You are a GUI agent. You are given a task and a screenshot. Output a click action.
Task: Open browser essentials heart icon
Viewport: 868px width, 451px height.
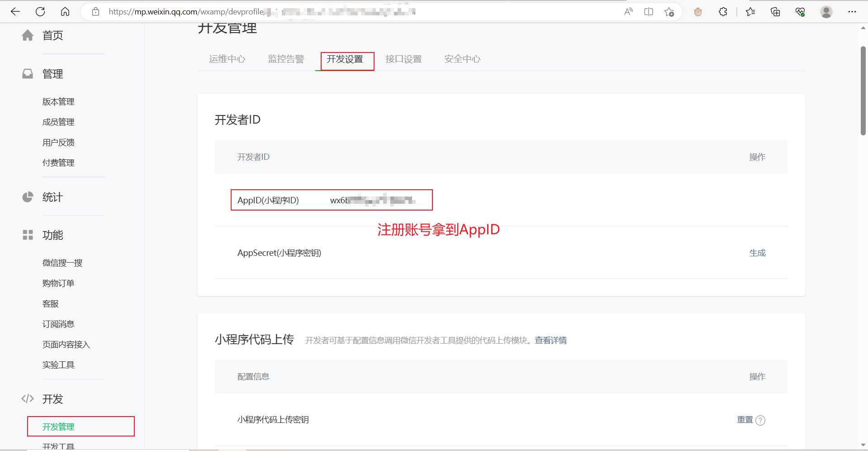point(800,12)
